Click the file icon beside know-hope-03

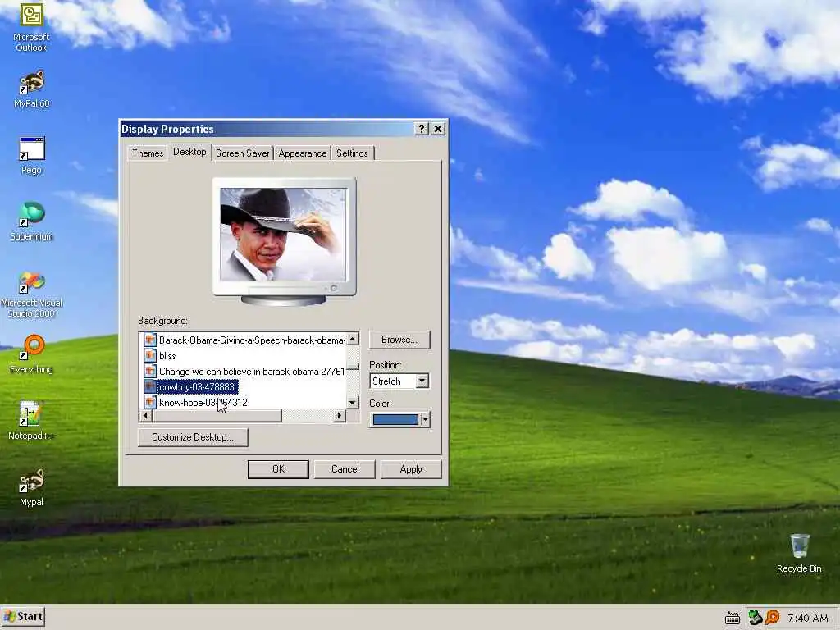151,402
